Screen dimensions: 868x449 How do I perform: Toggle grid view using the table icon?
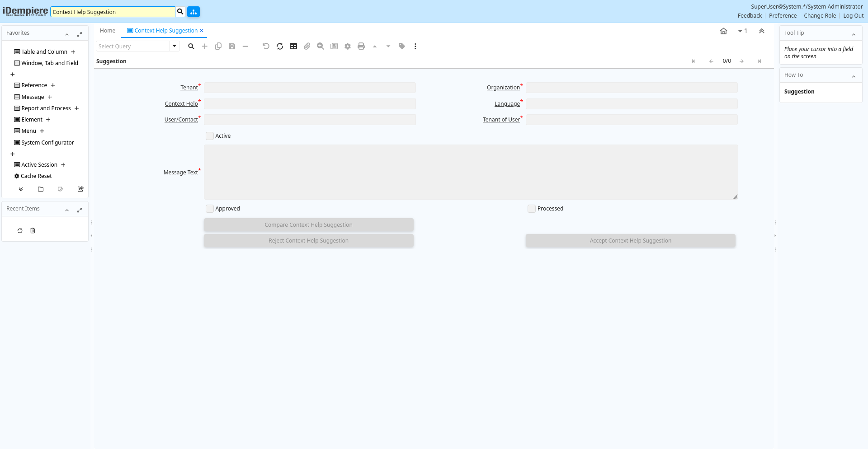(293, 46)
